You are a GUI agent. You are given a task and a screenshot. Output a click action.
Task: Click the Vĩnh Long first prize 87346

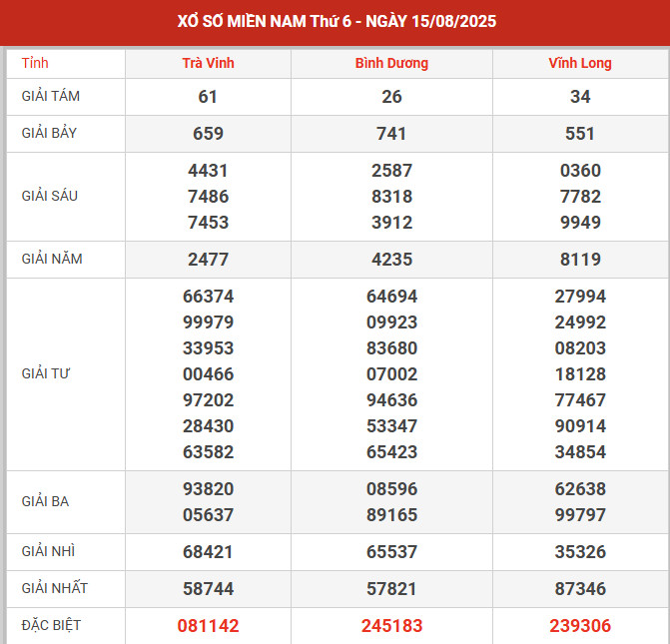[580, 589]
